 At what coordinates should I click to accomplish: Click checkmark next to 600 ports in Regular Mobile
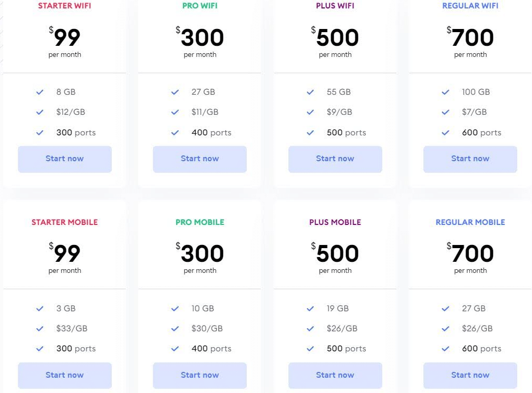pos(445,349)
